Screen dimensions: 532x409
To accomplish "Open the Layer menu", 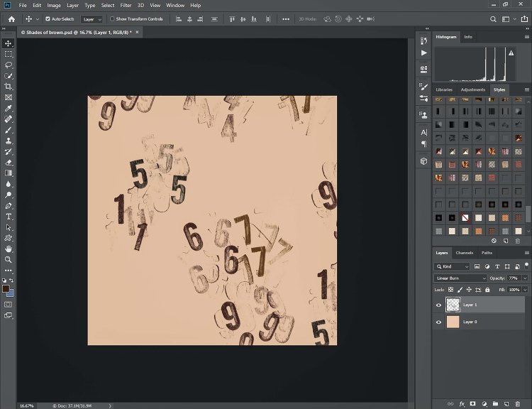I will [x=72, y=6].
